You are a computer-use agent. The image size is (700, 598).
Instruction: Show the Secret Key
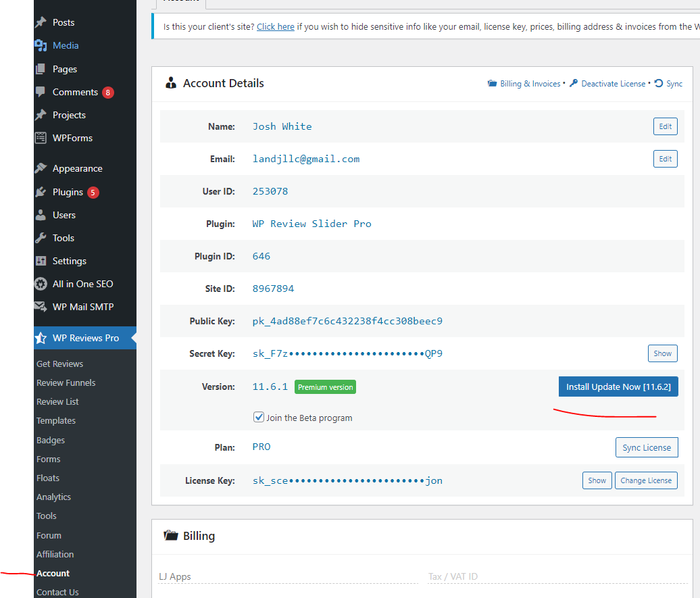click(x=662, y=353)
